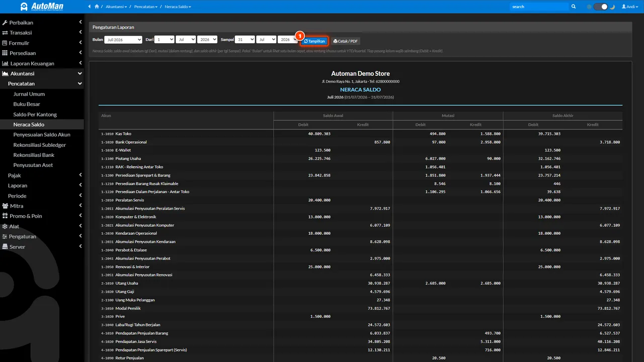Click the 2-1010 Utang Usaha account row

[x=360, y=283]
